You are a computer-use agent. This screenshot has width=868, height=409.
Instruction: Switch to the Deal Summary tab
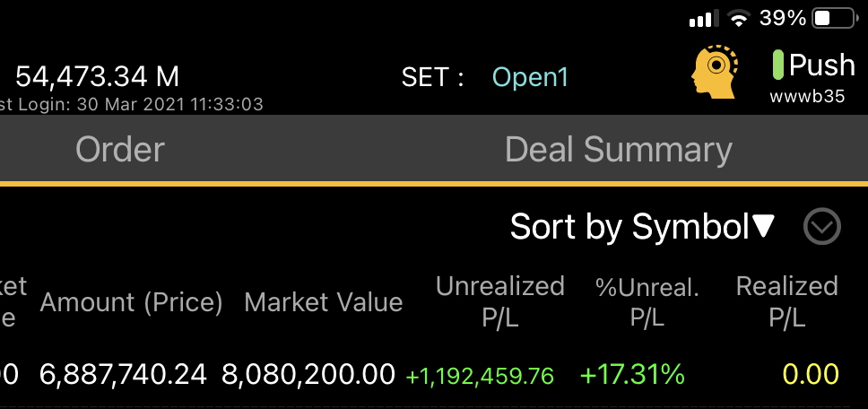[x=618, y=150]
